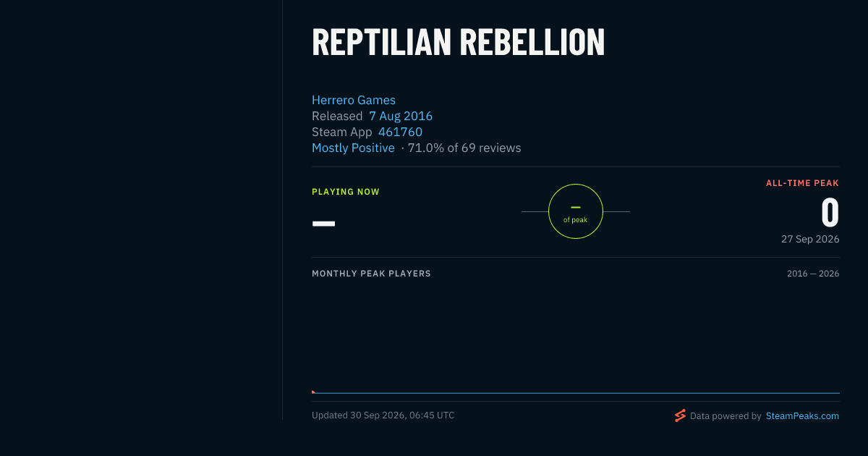Click the Playing Now label
This screenshot has height=456, width=868.
tap(346, 192)
